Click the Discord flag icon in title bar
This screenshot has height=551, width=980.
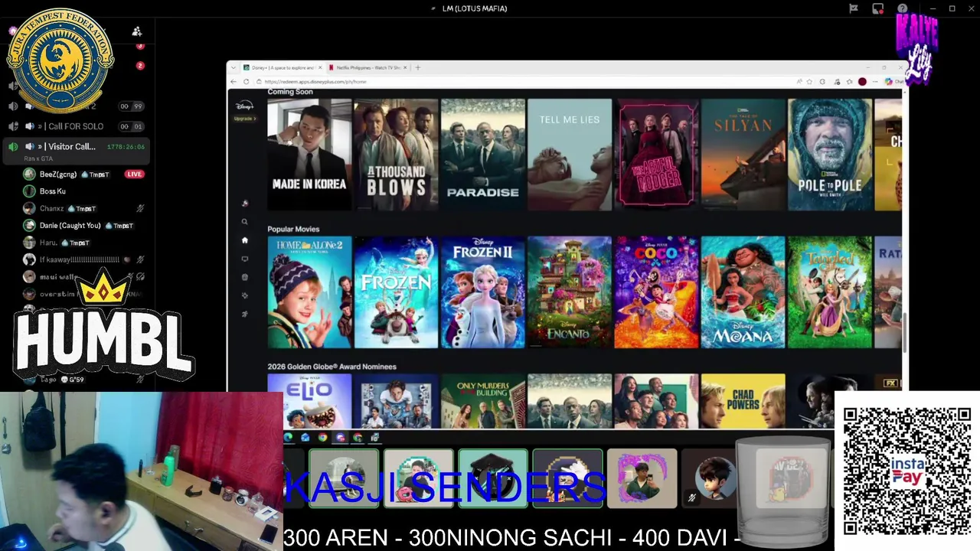[x=854, y=8]
